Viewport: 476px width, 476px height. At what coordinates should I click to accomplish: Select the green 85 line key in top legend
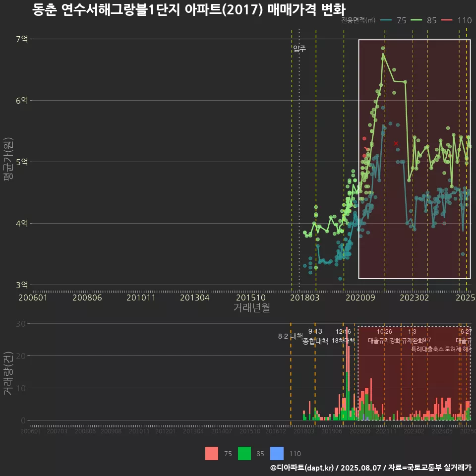coord(416,20)
